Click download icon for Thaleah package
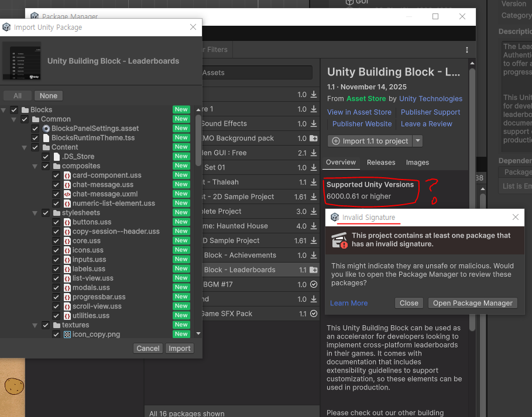Screen dimensions: 532x417 [x=314, y=182]
